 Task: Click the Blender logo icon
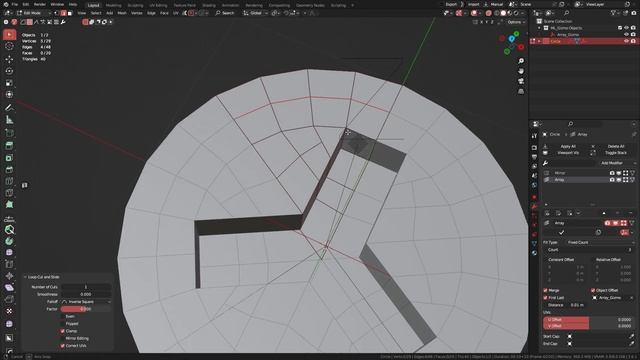click(6, 4)
